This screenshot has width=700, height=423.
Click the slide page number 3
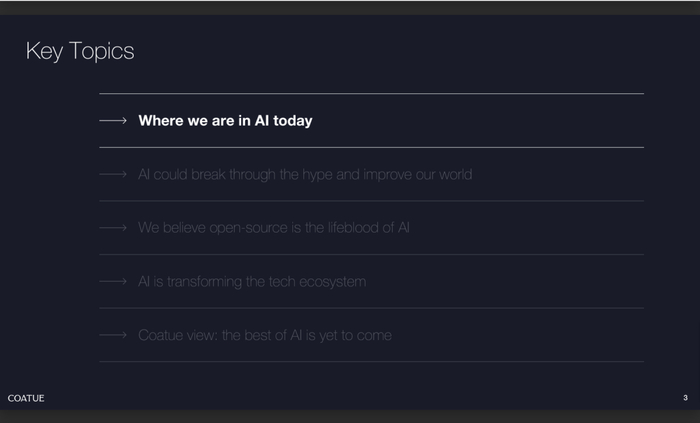click(685, 398)
